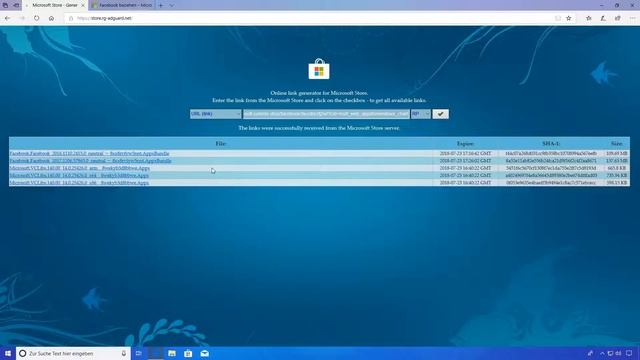Viewport: 640px width, 360px height.
Task: Click the Microsoft Store bag logo
Action: click(x=319, y=69)
